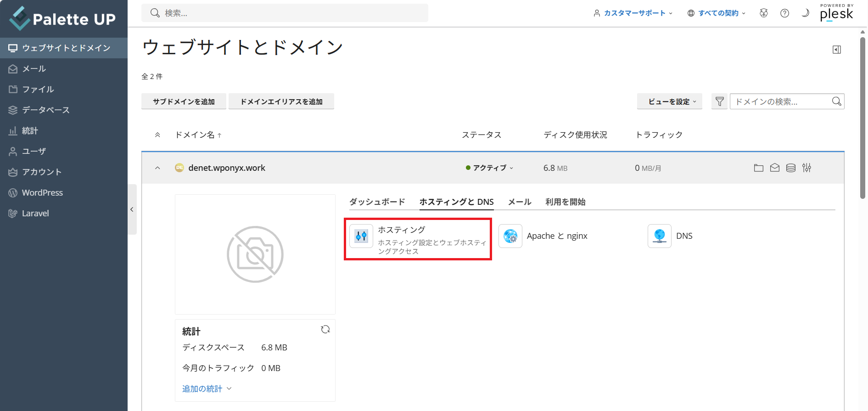Open the メール sidebar menu item
Image resolution: width=868 pixels, height=411 pixels.
pos(64,68)
